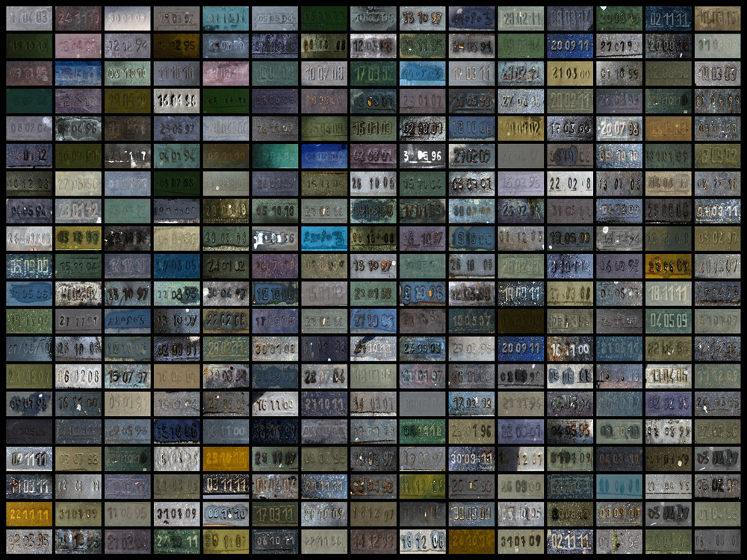Click the 24 01 02 stamp thumbnail
The height and width of the screenshot is (560, 747).
coord(225,267)
